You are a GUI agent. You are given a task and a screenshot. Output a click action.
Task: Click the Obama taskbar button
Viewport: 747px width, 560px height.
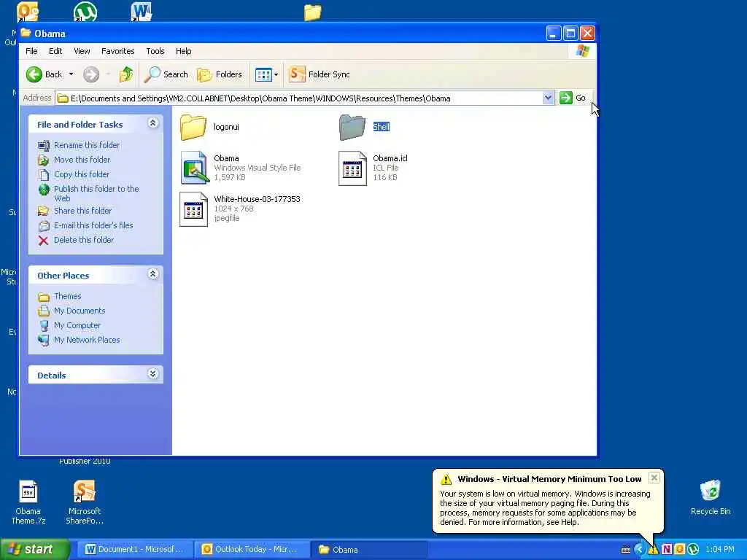368,550
